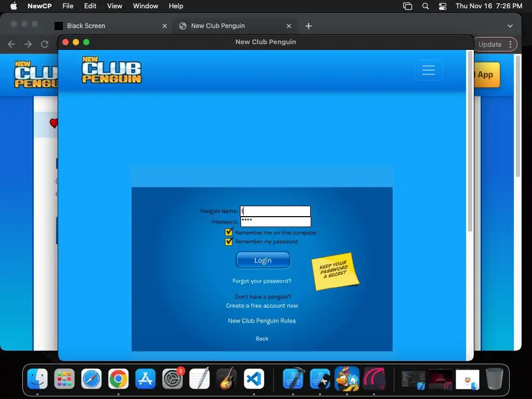532x399 pixels.
Task: Launch Safari from the dock
Action: [91, 379]
